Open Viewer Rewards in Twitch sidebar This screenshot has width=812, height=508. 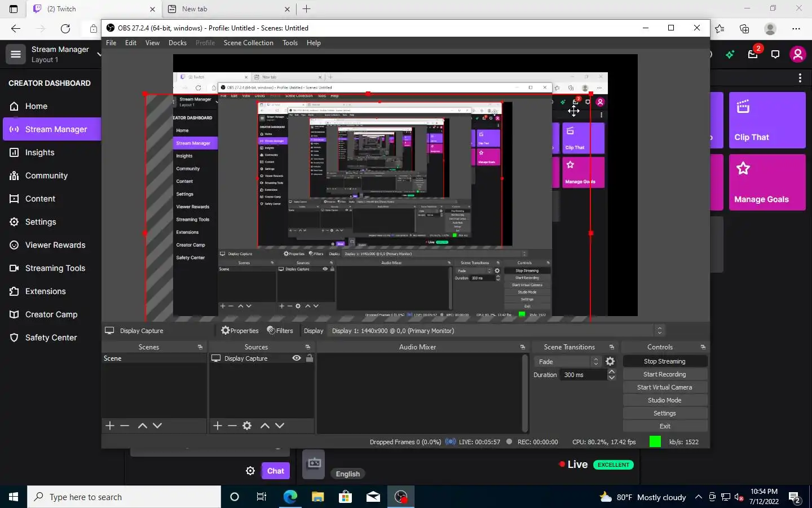point(55,245)
